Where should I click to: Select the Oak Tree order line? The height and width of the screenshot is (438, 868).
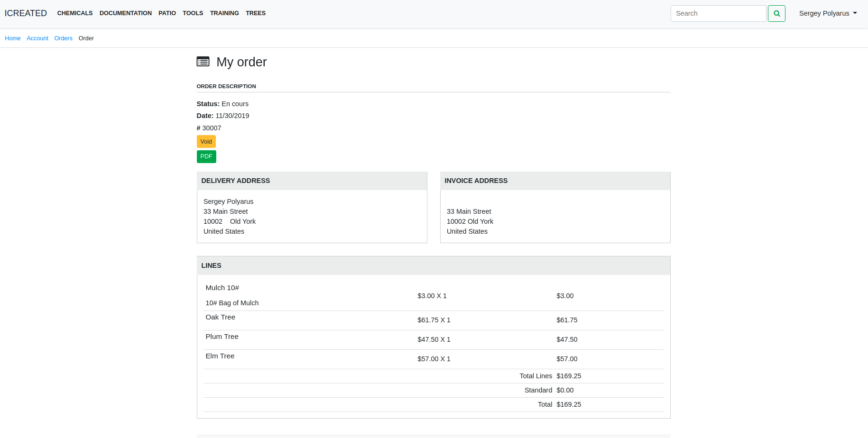pos(220,317)
